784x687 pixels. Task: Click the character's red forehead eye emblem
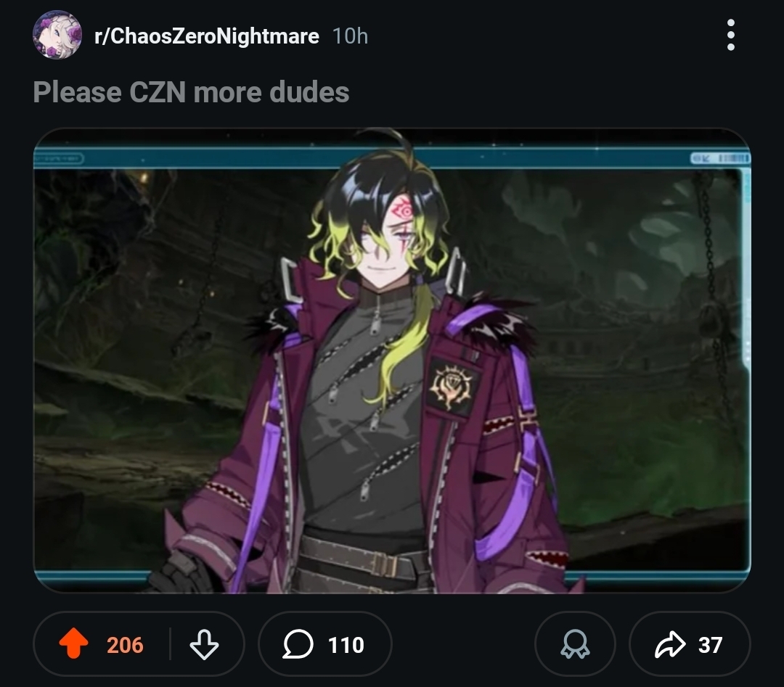coord(404,211)
